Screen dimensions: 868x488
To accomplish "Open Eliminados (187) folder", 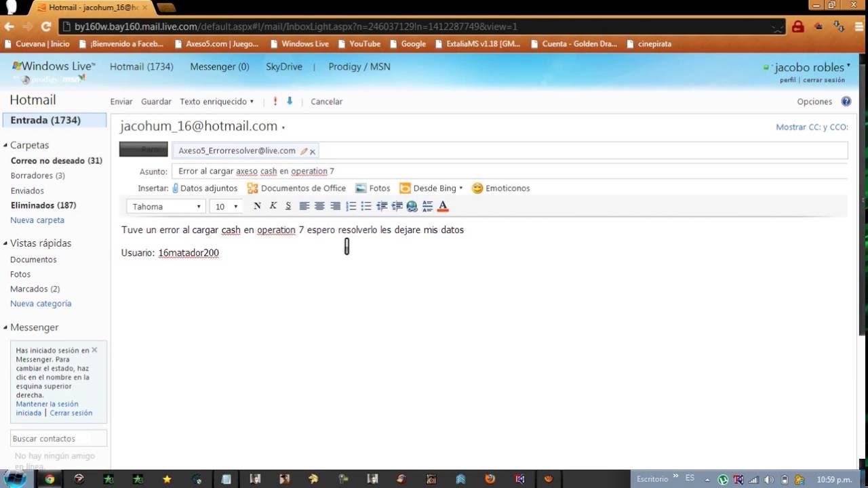I will pyautogui.click(x=43, y=205).
